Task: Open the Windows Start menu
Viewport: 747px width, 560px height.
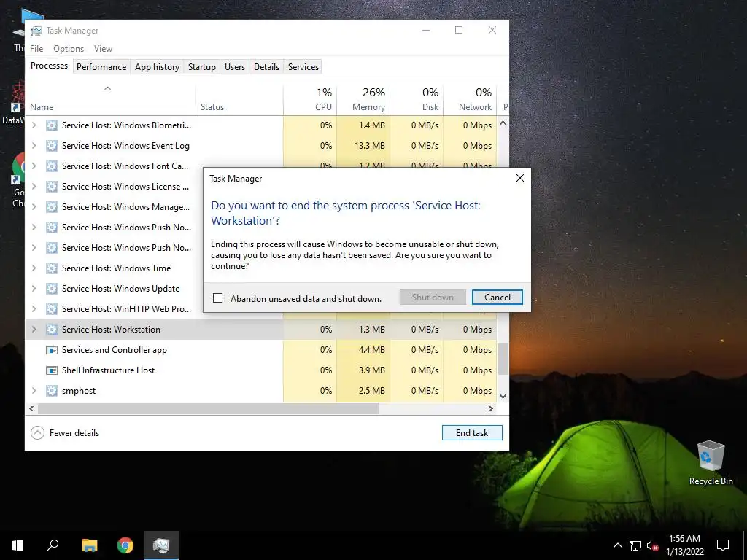Action: pos(18,545)
